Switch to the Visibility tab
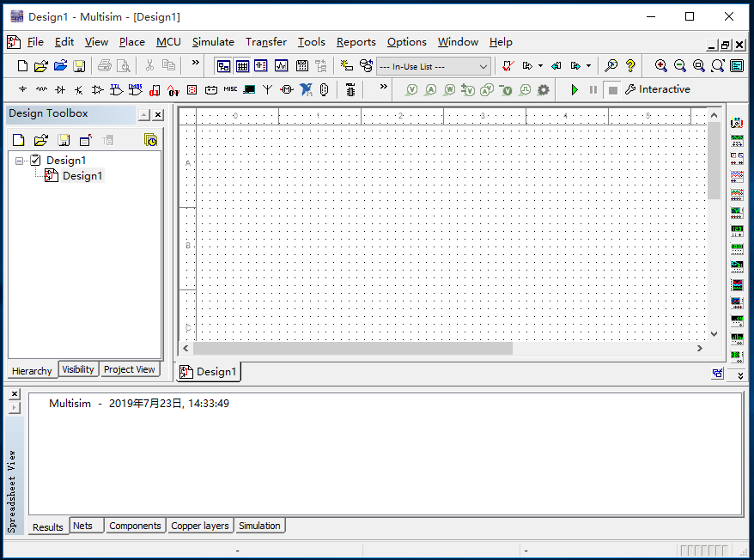 78,369
